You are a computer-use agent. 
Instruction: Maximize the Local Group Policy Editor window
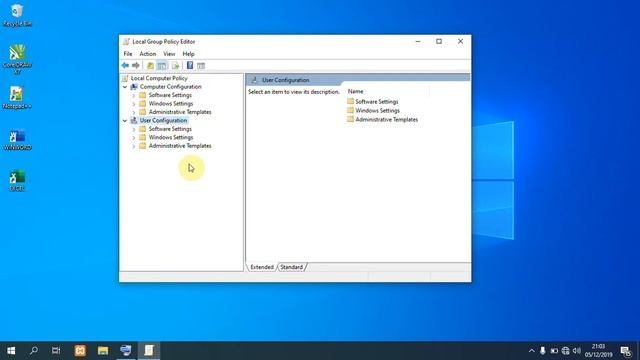pyautogui.click(x=439, y=41)
